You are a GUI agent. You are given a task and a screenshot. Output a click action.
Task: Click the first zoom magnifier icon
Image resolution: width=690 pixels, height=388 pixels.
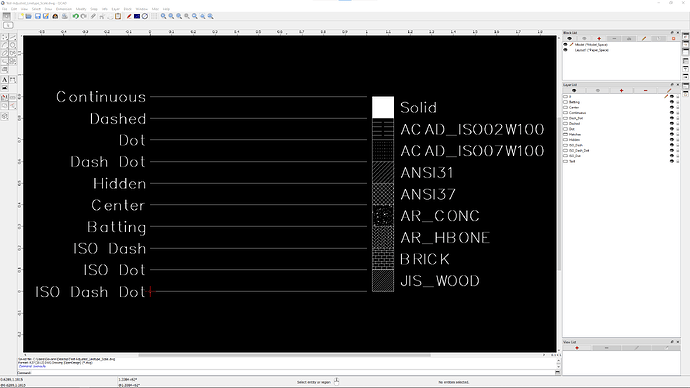point(163,16)
